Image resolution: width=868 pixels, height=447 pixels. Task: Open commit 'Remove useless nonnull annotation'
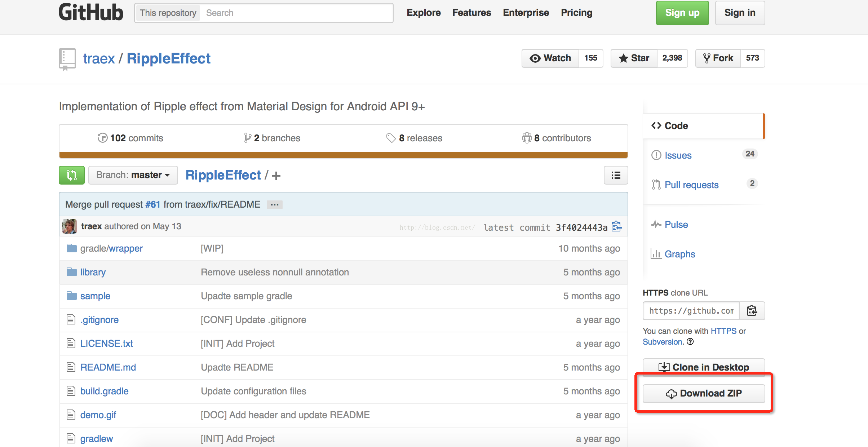pos(275,272)
